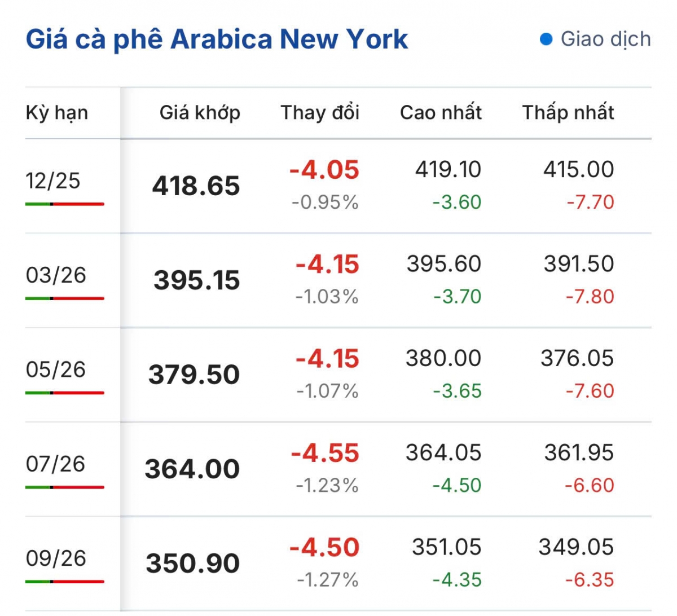The image size is (677, 616).
Task: Click the blue trading status dot
Action: click(546, 39)
